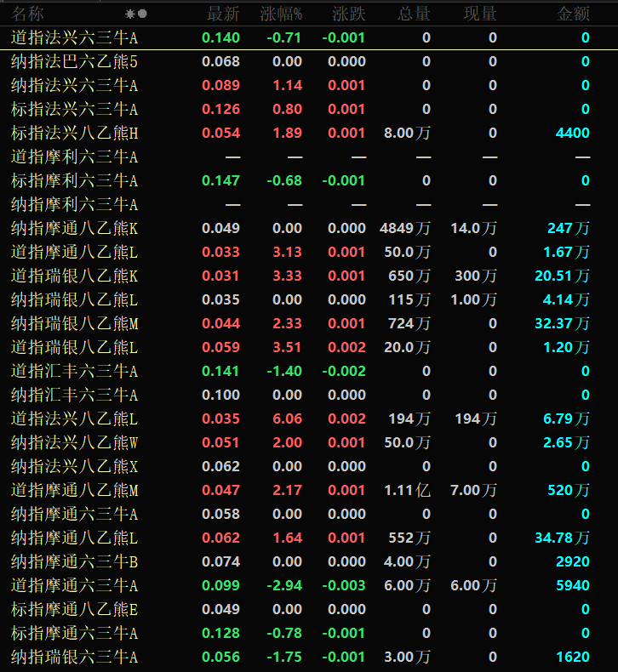Click amount 2.65万 of 纳指法兴八乙熊W
Screen dimensions: 618x672
[x=567, y=442]
